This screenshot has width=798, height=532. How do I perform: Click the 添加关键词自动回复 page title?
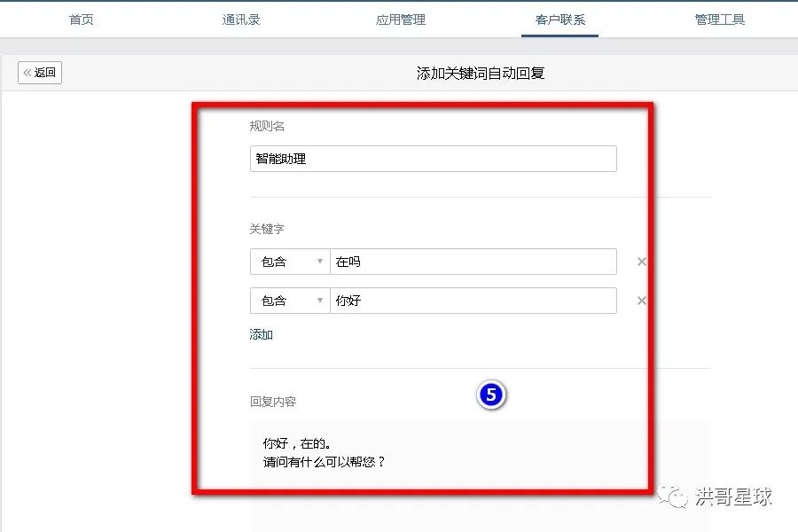pos(481,74)
